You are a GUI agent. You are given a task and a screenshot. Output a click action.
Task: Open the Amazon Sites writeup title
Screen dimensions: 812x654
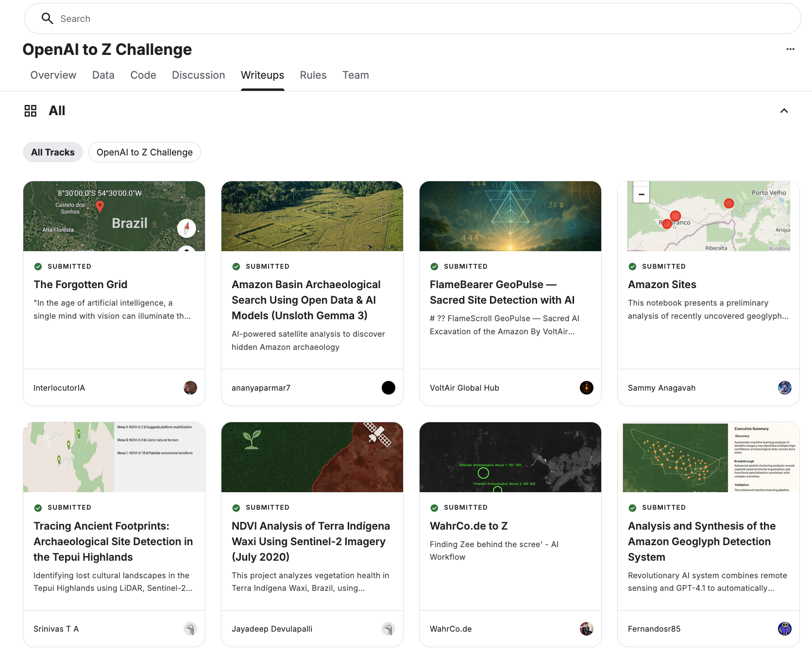pos(662,285)
